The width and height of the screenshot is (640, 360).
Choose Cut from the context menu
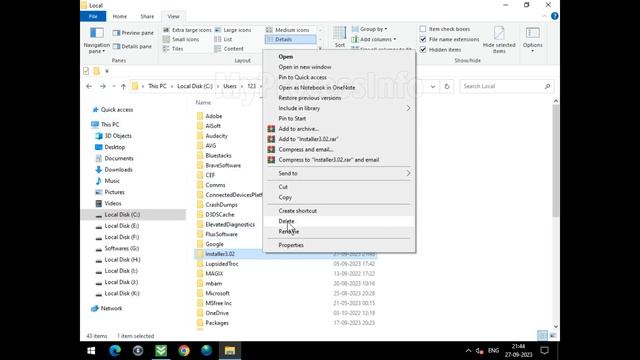[340, 187]
